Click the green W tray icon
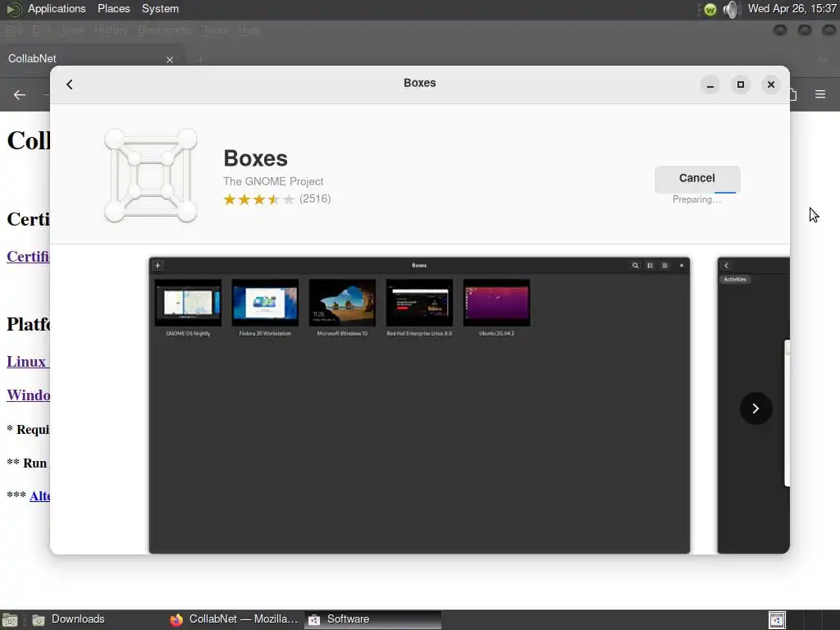840x630 pixels. [x=710, y=10]
